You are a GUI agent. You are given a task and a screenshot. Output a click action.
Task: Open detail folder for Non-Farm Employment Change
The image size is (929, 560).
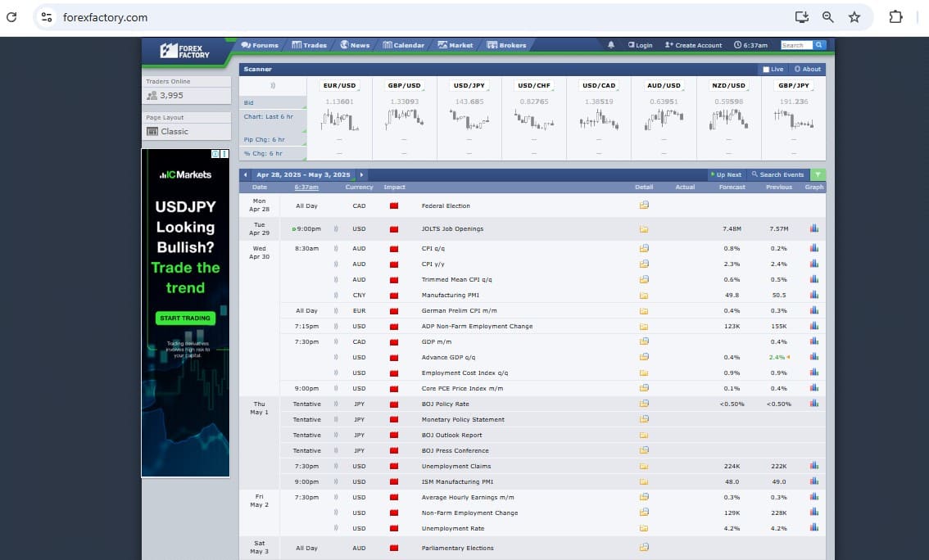[643, 512]
